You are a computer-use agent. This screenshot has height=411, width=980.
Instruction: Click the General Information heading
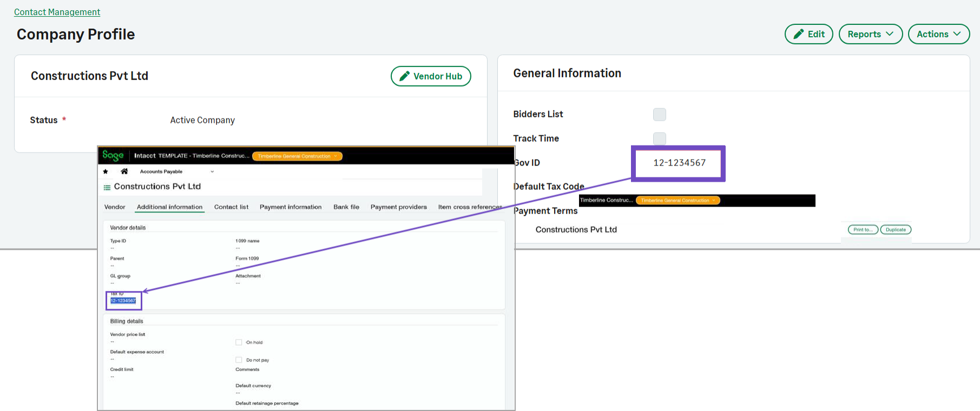(567, 73)
